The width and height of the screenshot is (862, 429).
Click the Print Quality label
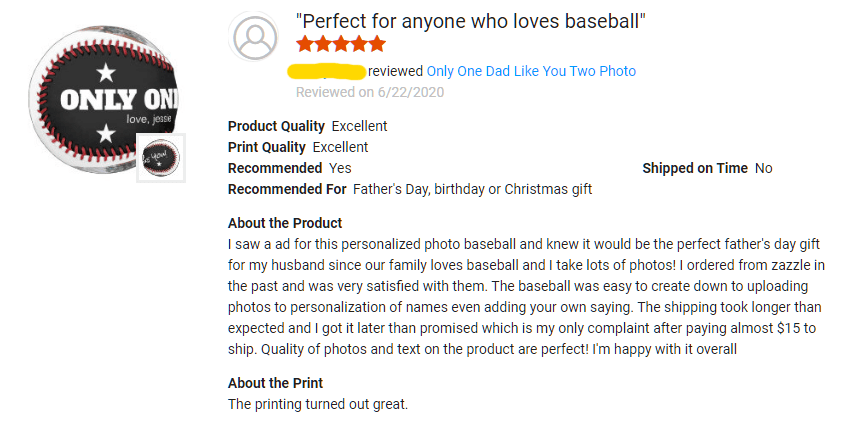(267, 147)
